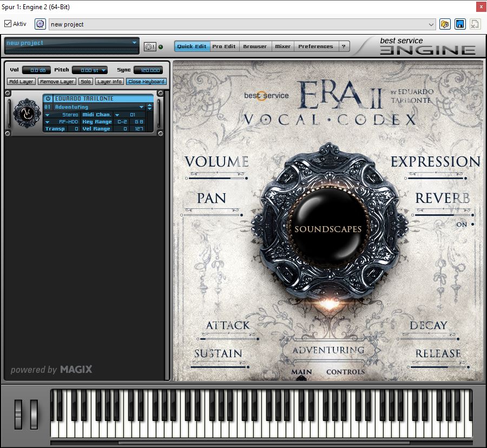Select the CONTROLS page tab
487x448 pixels.
(x=345, y=372)
